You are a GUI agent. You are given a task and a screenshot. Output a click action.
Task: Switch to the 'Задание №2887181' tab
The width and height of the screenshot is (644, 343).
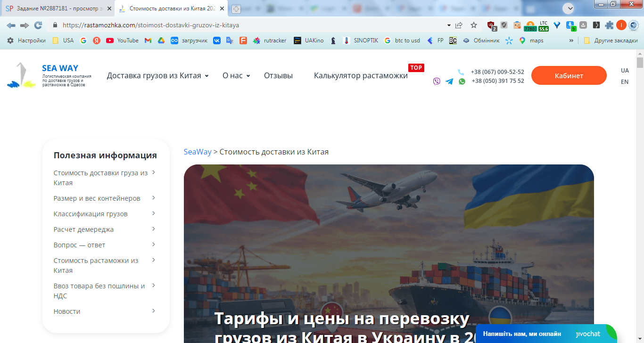[58, 8]
